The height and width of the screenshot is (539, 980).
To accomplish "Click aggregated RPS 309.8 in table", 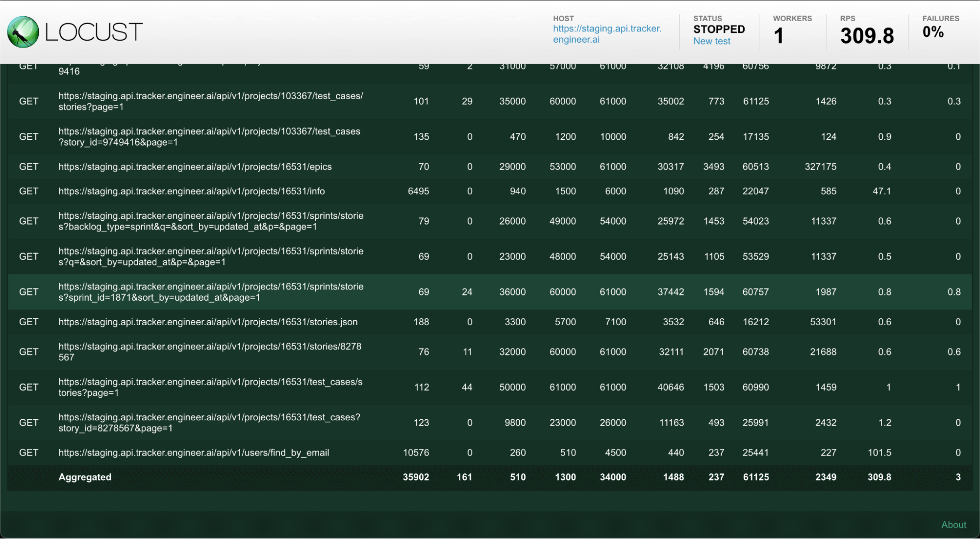I will (x=879, y=477).
